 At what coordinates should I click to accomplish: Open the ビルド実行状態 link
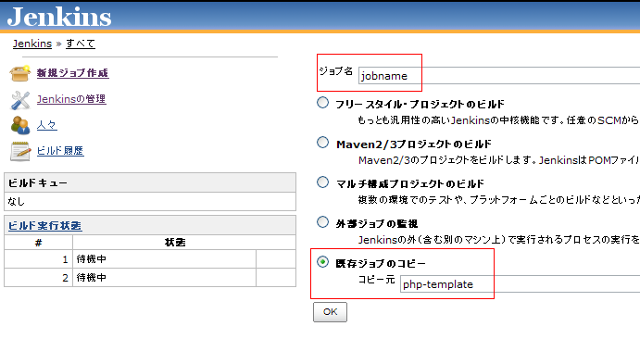(x=44, y=226)
